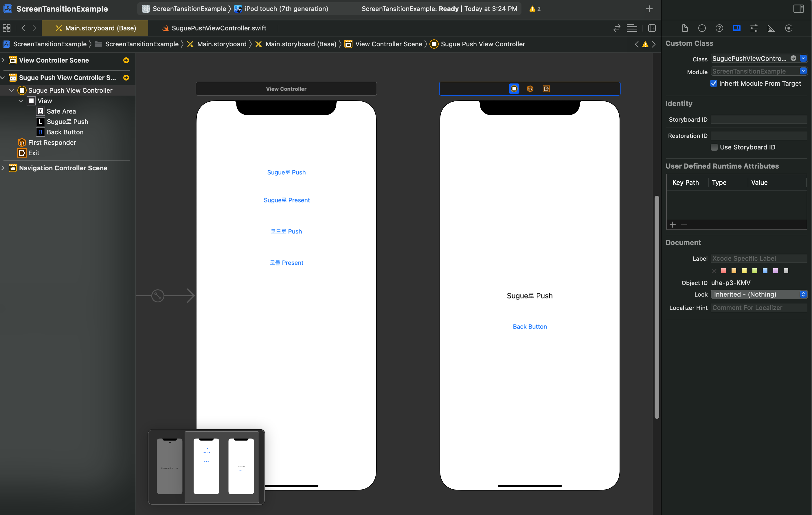The image size is (812, 515).
Task: Expand the Navigation Controller Scene
Action: coord(3,168)
